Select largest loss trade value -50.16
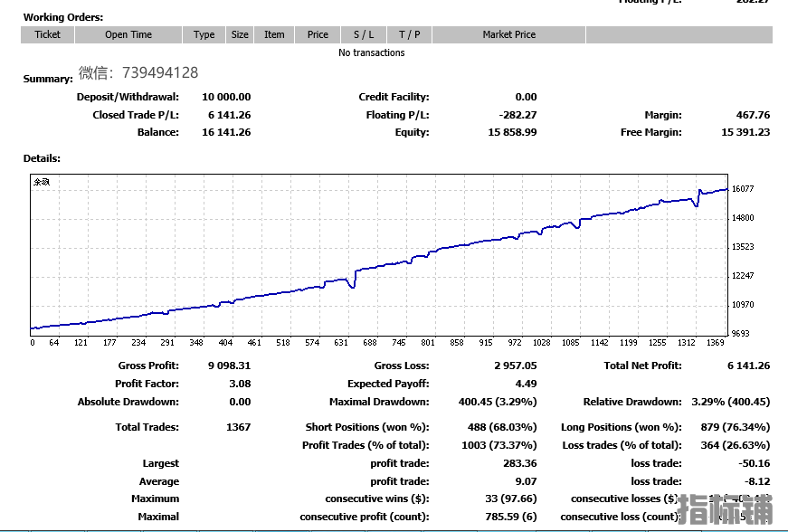This screenshot has width=788, height=532. click(x=754, y=463)
